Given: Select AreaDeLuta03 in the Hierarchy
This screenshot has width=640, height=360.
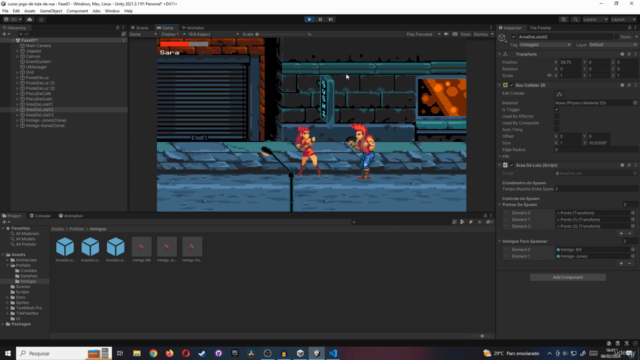Looking at the screenshot, I should [40, 115].
